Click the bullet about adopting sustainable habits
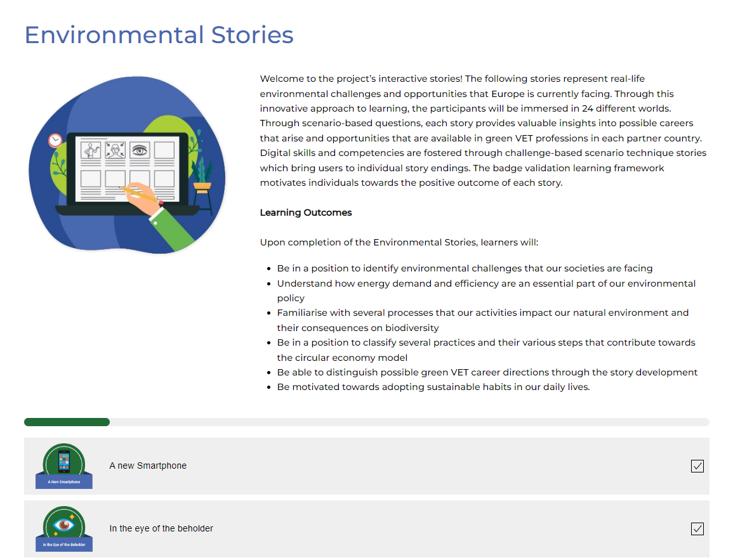This screenshot has height=560, width=733. (x=433, y=387)
